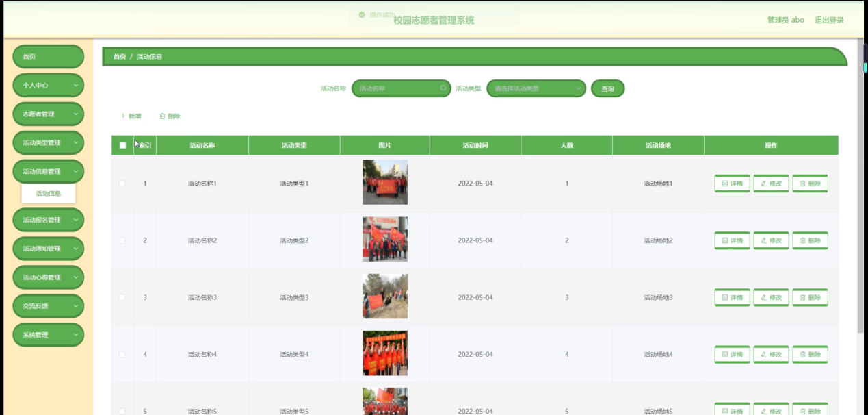Open the photo thumbnail in row 活动名称4
This screenshot has height=415, width=868.
[385, 353]
